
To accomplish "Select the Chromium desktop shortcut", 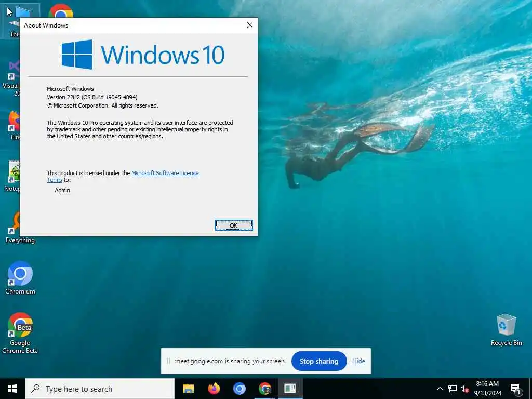I will pyautogui.click(x=20, y=277).
